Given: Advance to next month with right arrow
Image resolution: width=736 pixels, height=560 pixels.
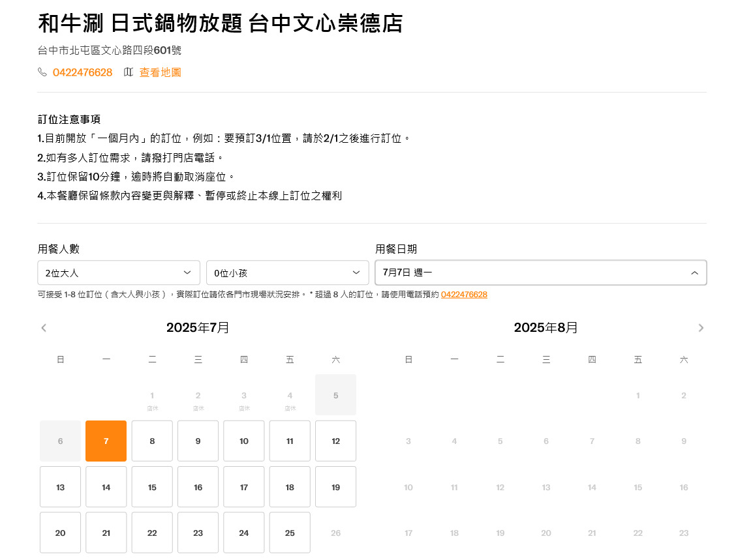Looking at the screenshot, I should pos(701,328).
